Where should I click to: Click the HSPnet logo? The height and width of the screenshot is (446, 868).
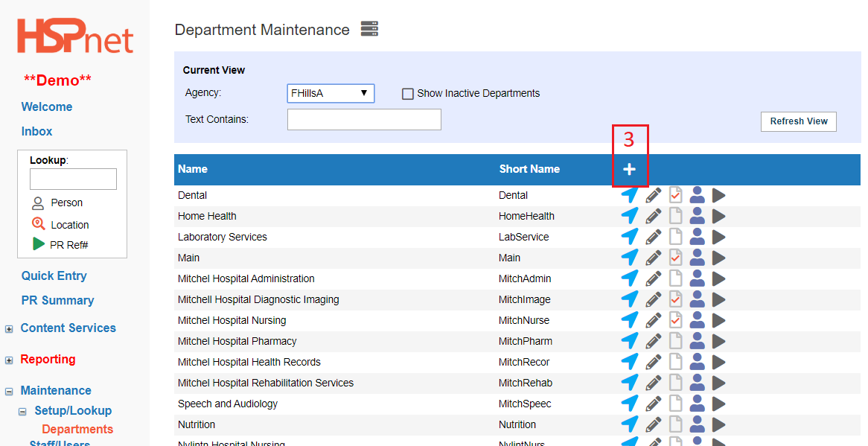[75, 36]
